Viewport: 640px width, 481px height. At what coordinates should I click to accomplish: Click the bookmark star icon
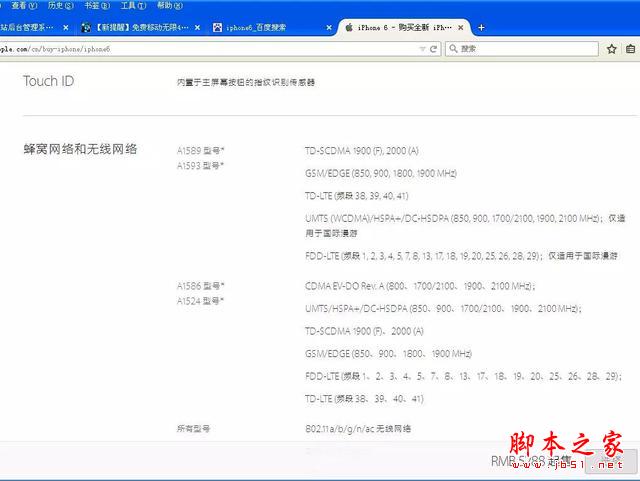point(611,48)
